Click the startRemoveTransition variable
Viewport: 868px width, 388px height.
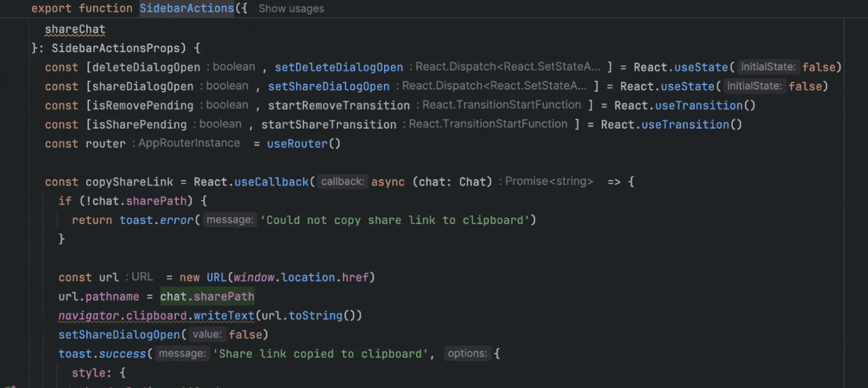(x=339, y=106)
